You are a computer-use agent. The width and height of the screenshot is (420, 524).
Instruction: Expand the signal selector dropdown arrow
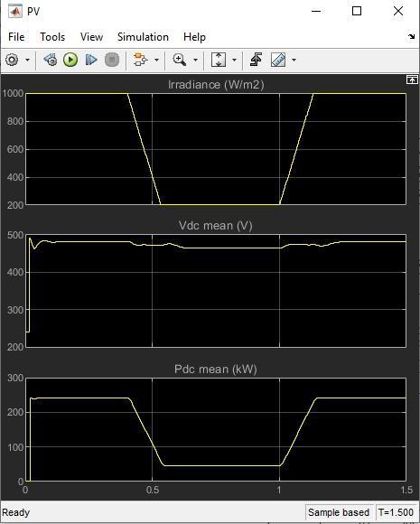click(x=156, y=61)
